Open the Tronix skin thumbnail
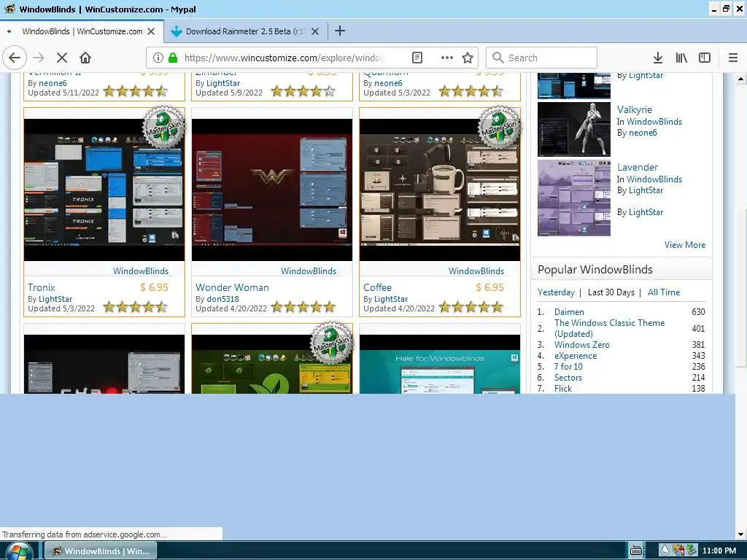The height and width of the screenshot is (560, 747). (104, 190)
